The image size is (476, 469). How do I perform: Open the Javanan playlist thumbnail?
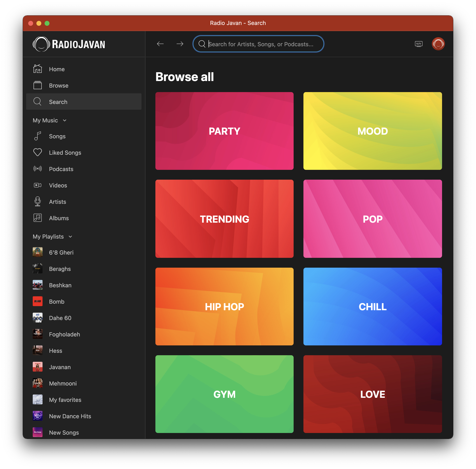tap(37, 367)
